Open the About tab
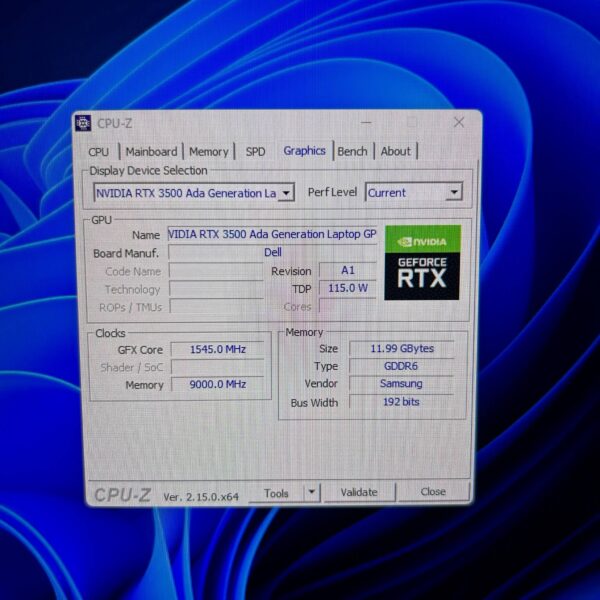 [x=396, y=151]
